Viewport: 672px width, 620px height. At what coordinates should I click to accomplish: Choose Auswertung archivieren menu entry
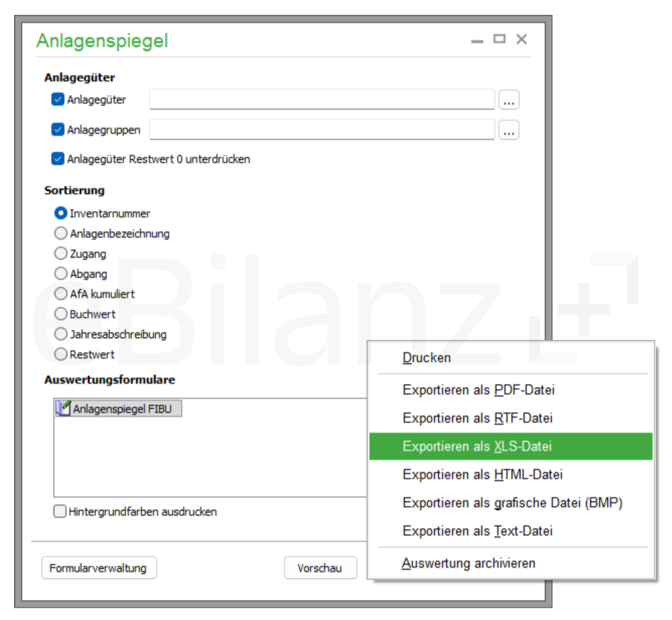(x=511, y=563)
